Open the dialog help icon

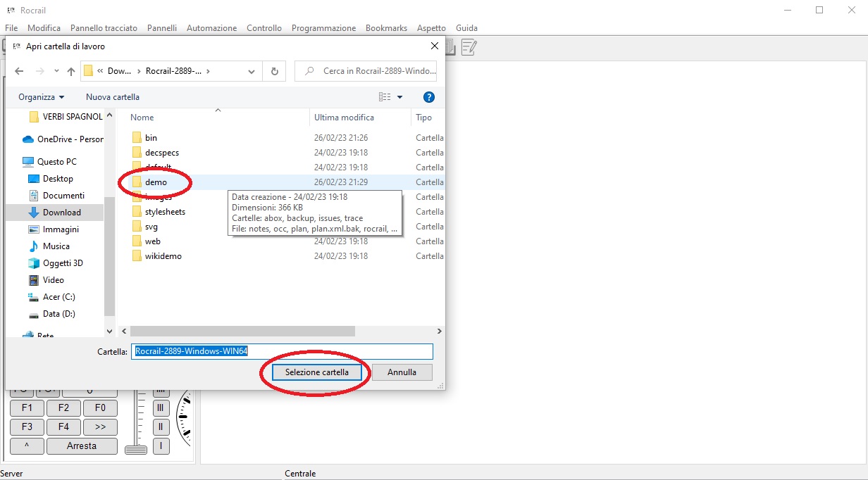(x=428, y=97)
